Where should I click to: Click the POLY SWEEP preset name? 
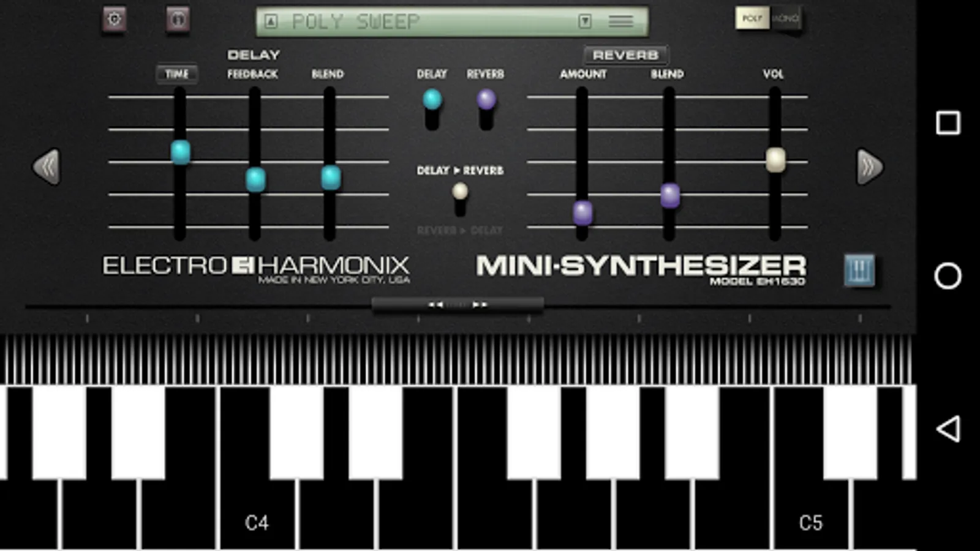[356, 22]
